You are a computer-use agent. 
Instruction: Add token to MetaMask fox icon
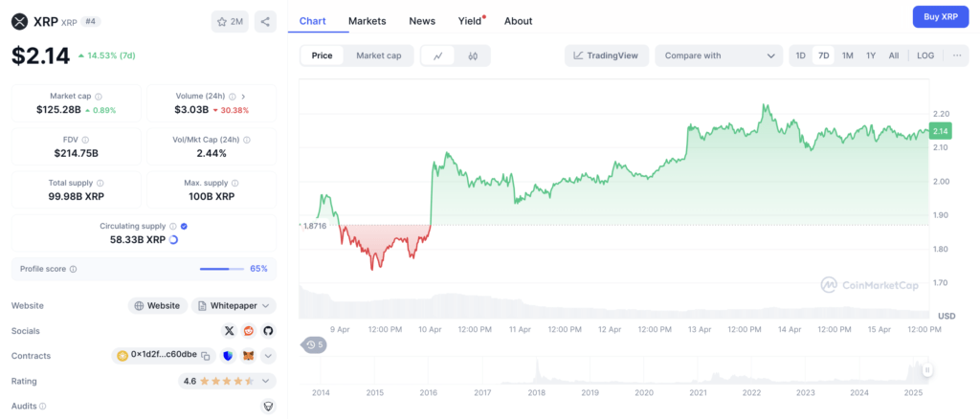(249, 356)
